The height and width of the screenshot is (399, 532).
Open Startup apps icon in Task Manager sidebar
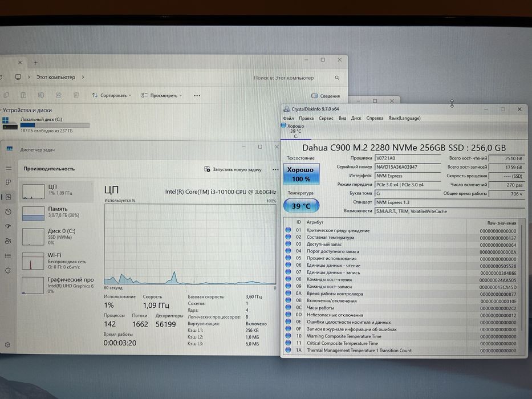9,226
